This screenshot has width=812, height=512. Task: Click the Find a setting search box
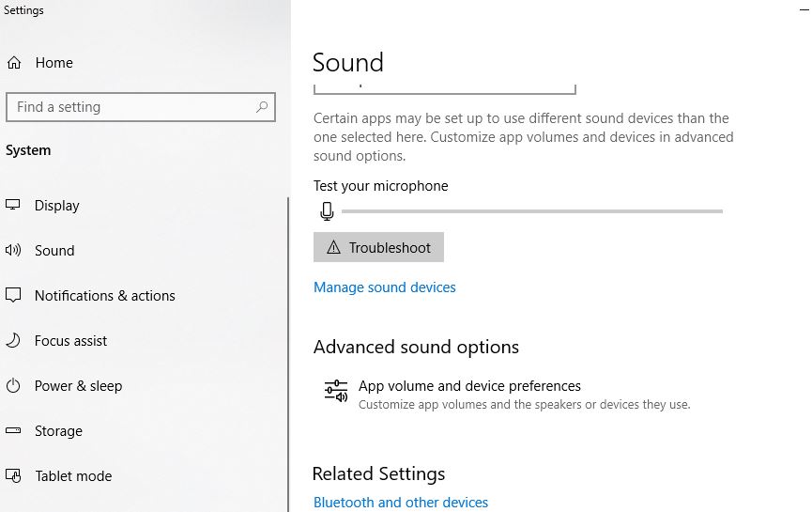coord(131,107)
